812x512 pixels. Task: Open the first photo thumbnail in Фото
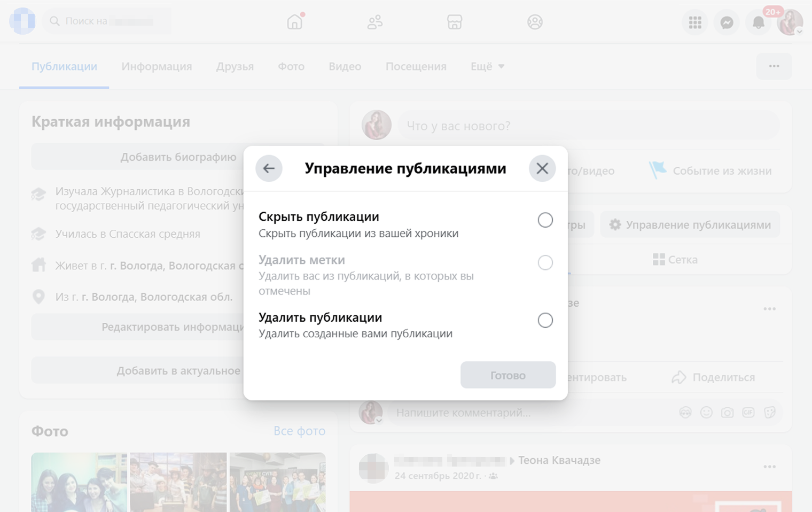pyautogui.click(x=79, y=482)
